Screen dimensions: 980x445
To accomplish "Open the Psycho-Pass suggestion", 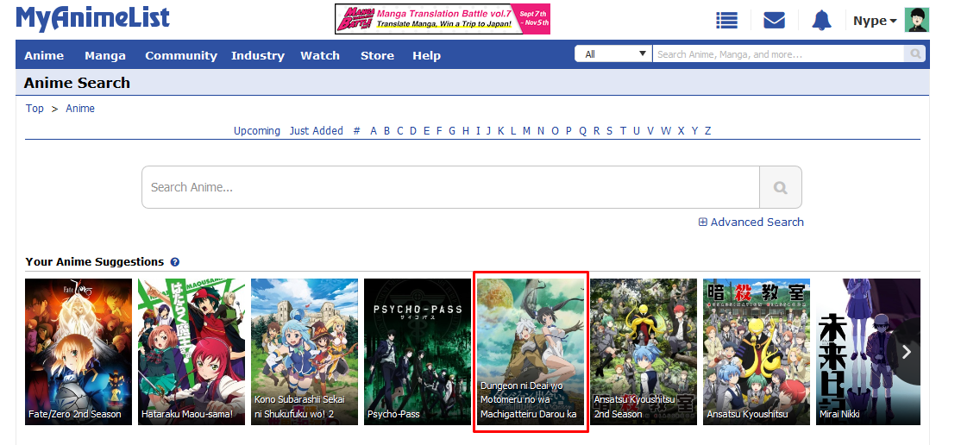I will coord(418,352).
